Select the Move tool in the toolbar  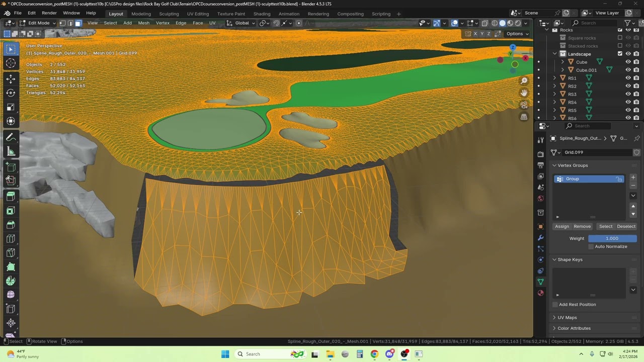[x=11, y=78]
